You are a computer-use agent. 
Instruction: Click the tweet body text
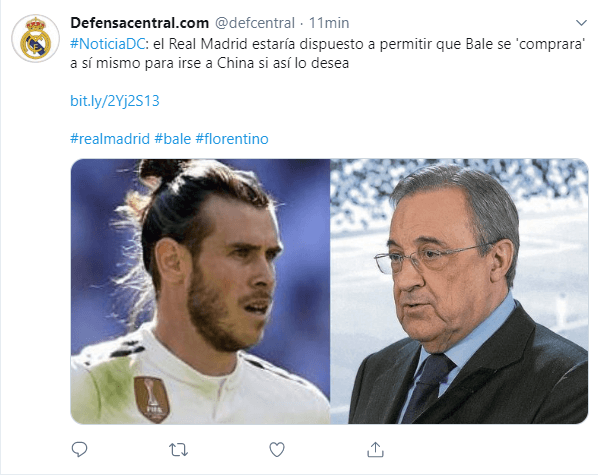point(328,53)
